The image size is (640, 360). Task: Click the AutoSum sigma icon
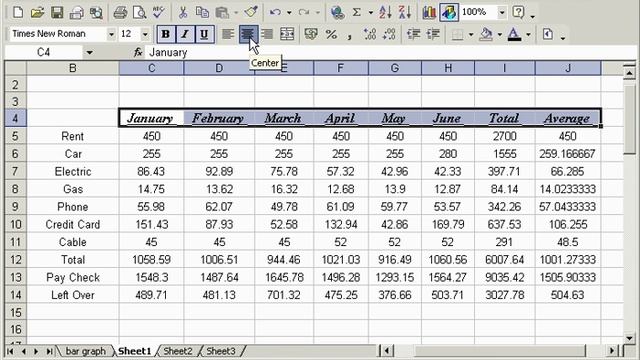[357, 12]
